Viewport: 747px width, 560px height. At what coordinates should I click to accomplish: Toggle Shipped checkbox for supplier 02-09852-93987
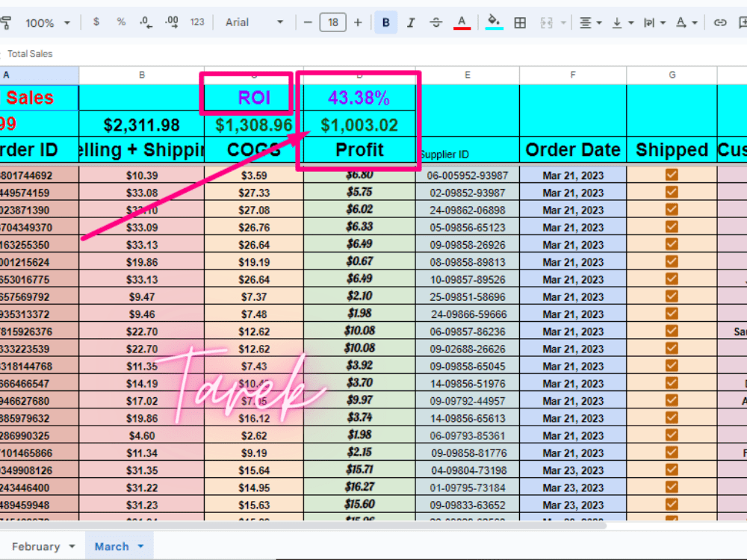coord(672,192)
